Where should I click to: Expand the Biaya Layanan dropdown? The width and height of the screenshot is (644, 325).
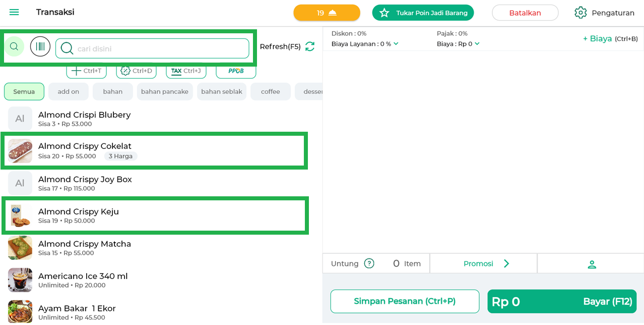tap(396, 44)
